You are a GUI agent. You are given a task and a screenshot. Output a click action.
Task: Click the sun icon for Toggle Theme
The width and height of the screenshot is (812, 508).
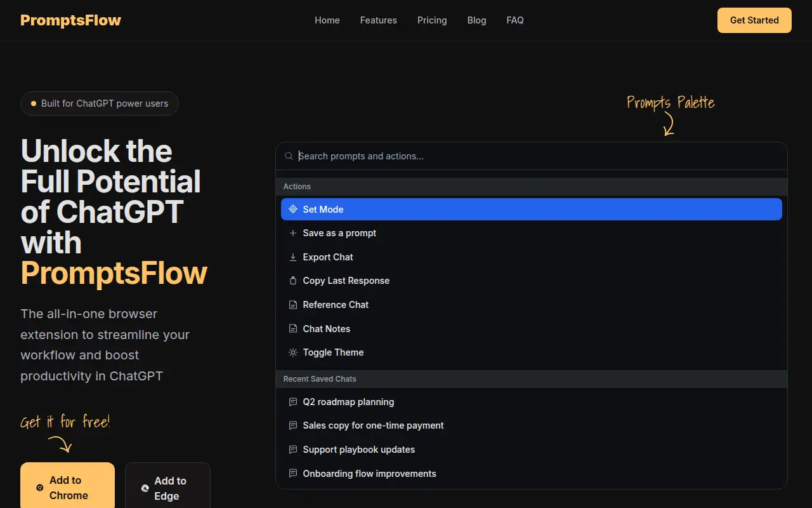click(293, 352)
